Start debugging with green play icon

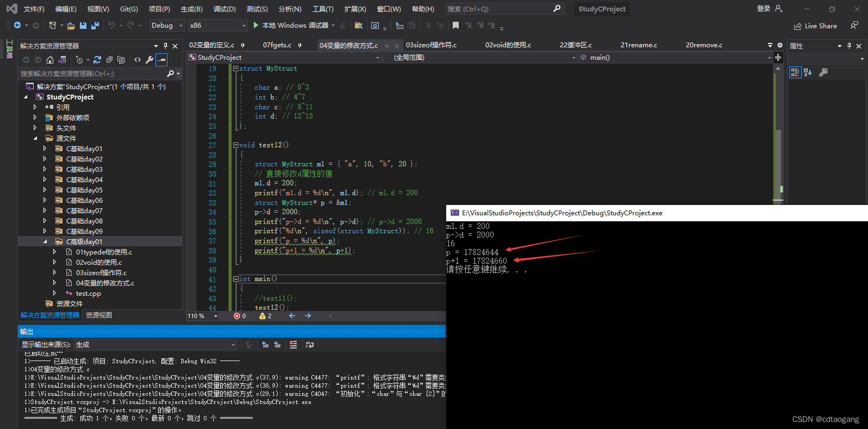pos(256,26)
